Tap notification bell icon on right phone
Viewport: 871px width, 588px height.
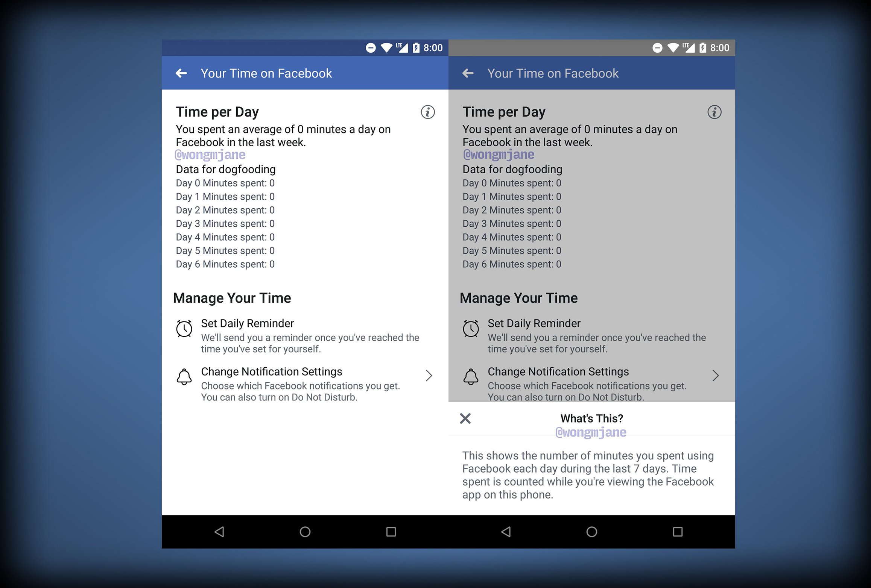[471, 376]
